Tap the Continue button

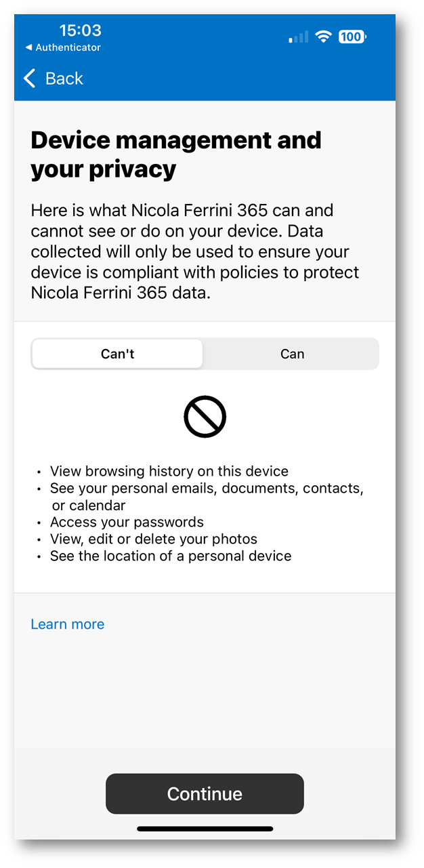205,793
